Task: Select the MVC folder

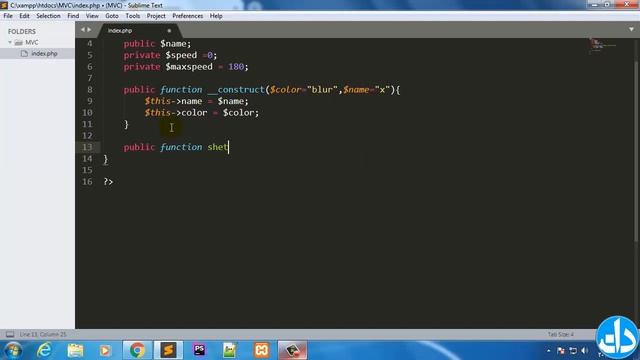Action: coord(31,42)
